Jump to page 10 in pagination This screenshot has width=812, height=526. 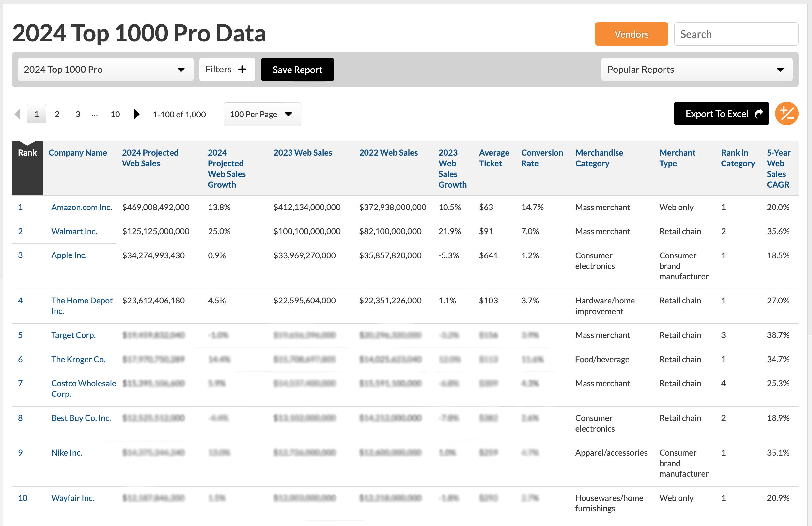click(115, 114)
